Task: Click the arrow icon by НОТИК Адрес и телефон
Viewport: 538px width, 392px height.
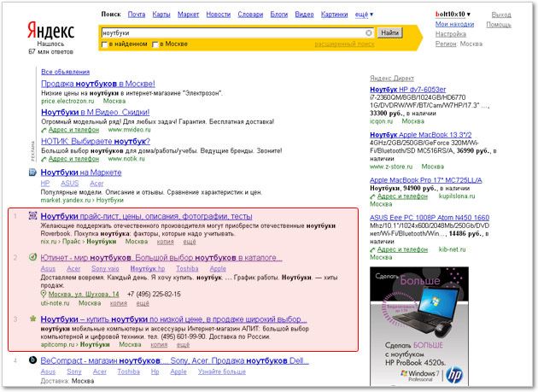Action: [44, 159]
